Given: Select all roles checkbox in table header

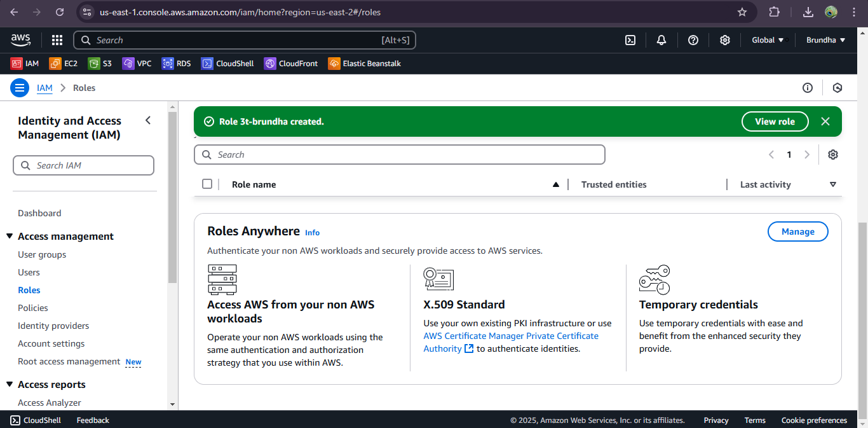Looking at the screenshot, I should point(207,184).
